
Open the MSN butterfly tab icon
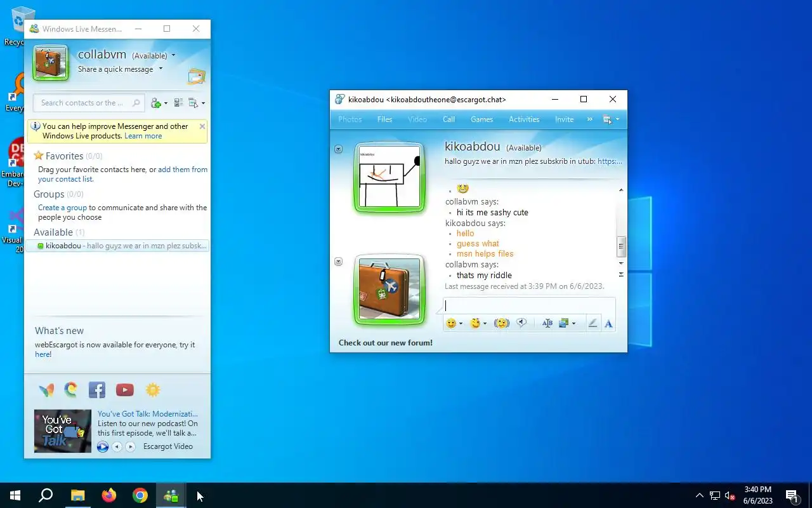(46, 390)
